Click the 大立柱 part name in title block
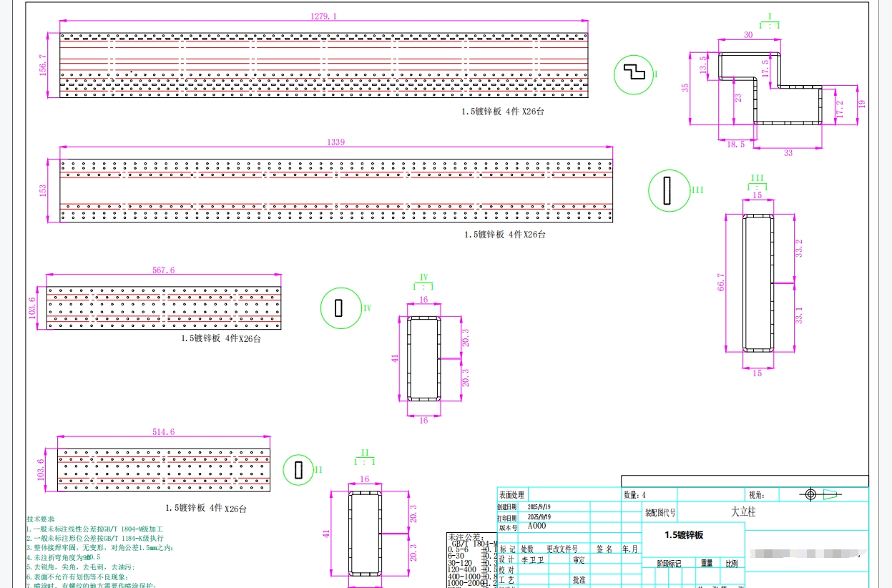 tap(742, 512)
